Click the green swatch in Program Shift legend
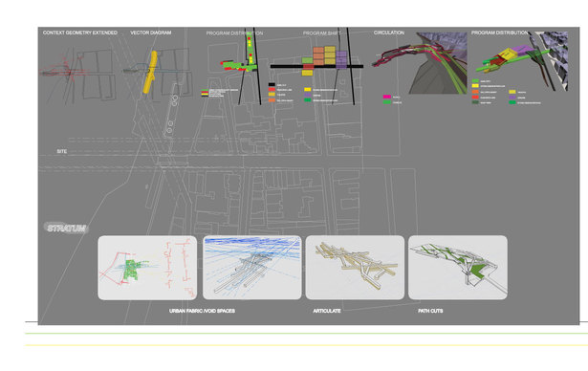 [308, 100]
